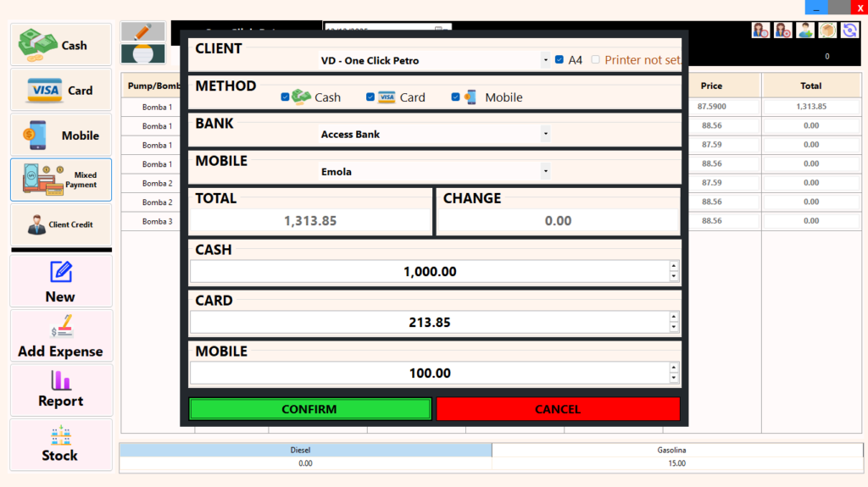Tick the Printer not set checkbox

click(596, 59)
